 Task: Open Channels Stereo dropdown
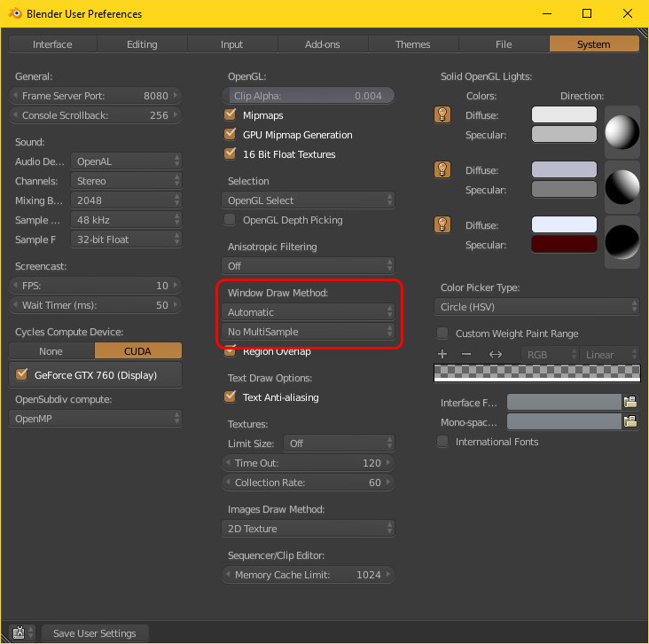pyautogui.click(x=126, y=181)
